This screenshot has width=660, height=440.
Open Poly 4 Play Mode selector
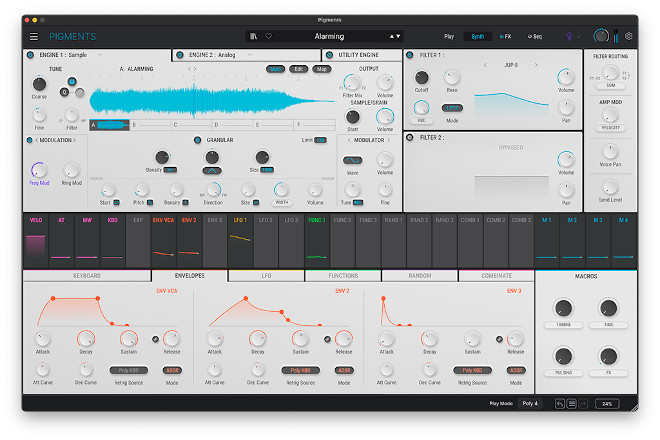click(530, 403)
